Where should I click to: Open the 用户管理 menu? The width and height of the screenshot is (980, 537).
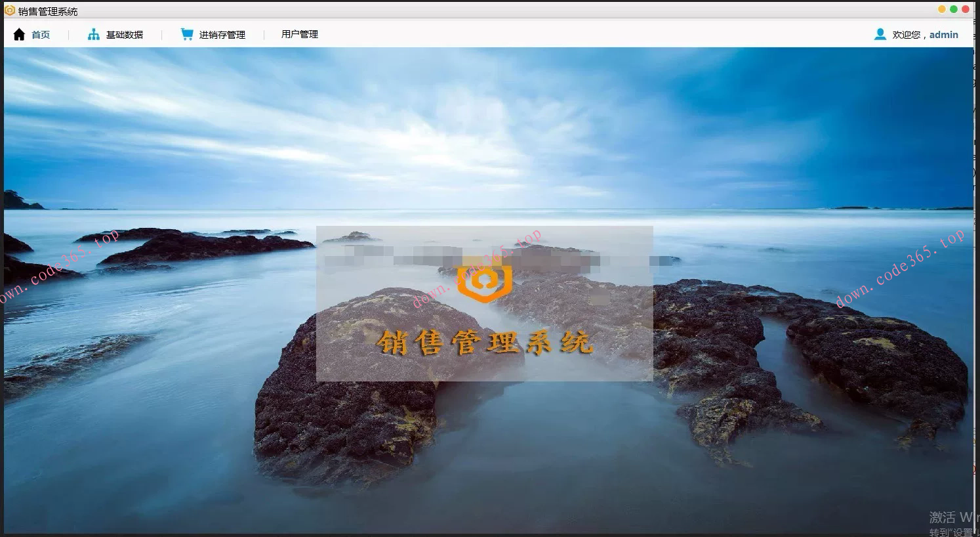[x=299, y=34]
